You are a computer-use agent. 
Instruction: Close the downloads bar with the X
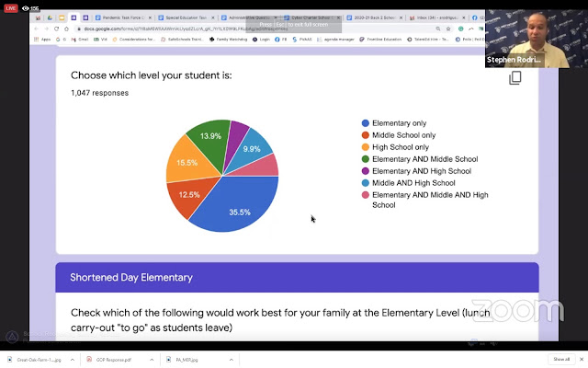[x=582, y=360]
